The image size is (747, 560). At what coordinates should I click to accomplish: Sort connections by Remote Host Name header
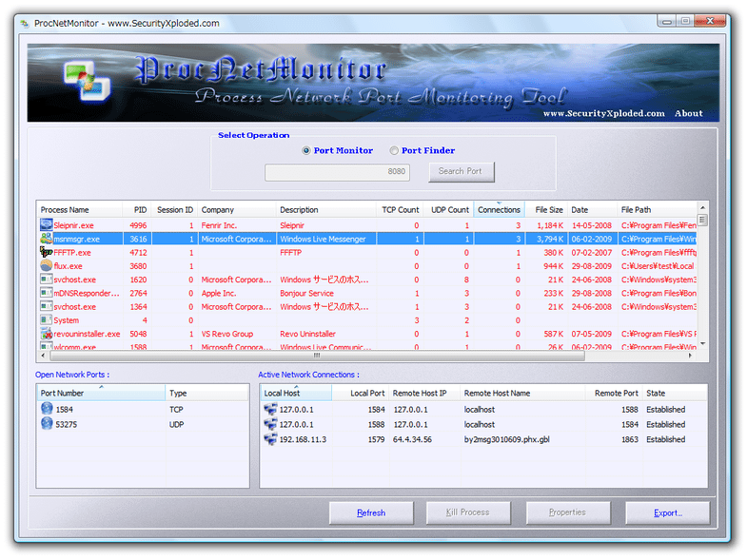(522, 393)
